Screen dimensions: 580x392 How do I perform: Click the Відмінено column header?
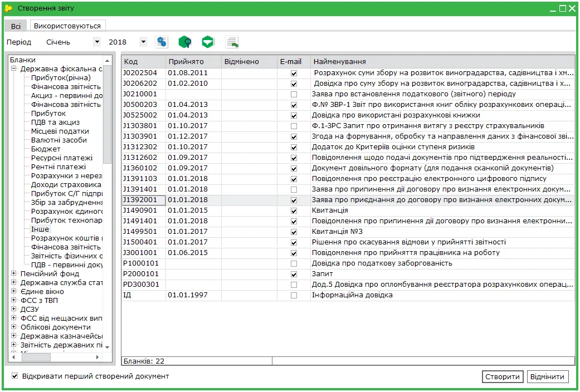click(x=249, y=61)
